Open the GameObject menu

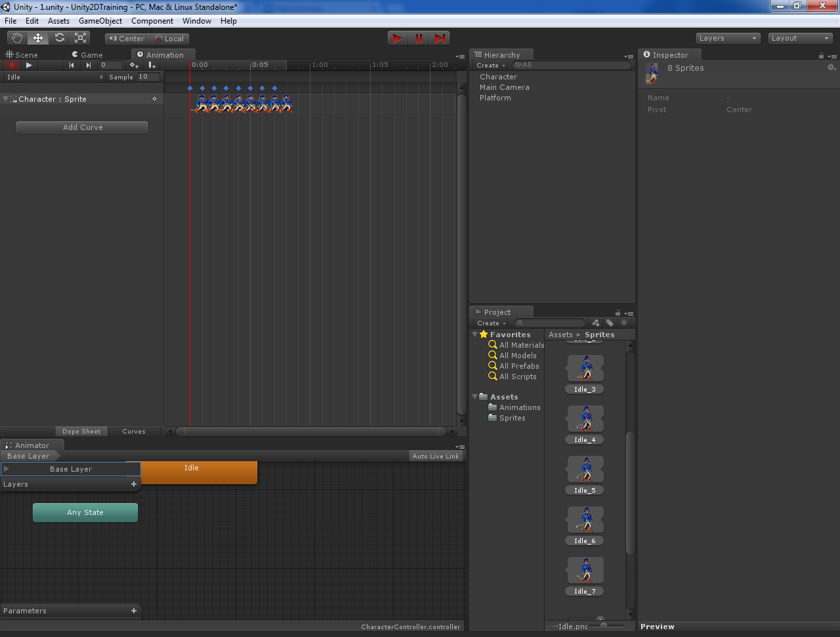pos(100,21)
